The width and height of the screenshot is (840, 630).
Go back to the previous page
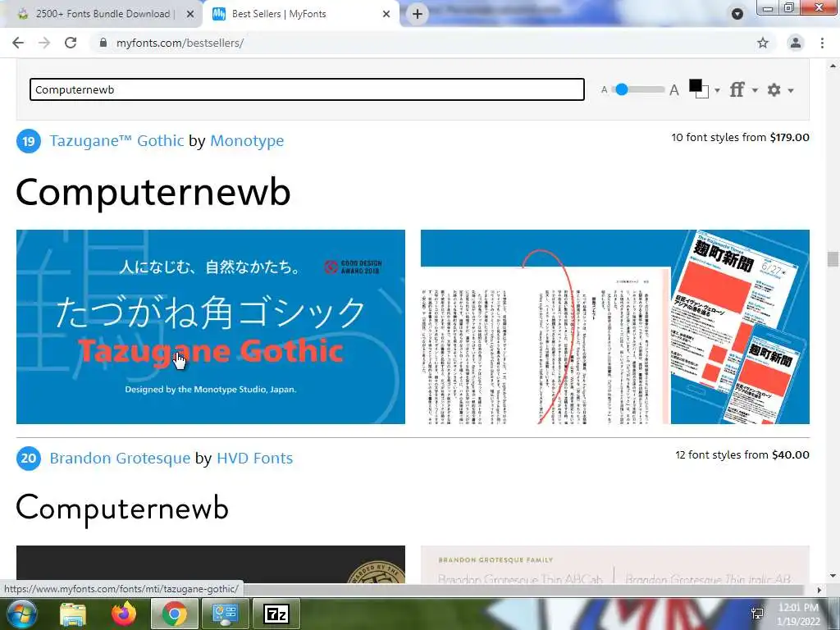click(x=18, y=43)
